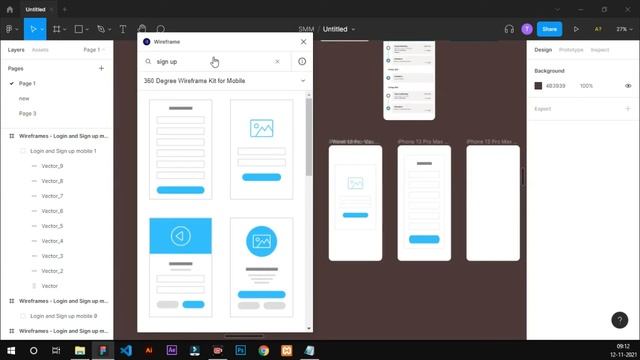Expand the shape tools dropdown arrow
Image resolution: width=640 pixels, height=360 pixels.
click(x=87, y=29)
